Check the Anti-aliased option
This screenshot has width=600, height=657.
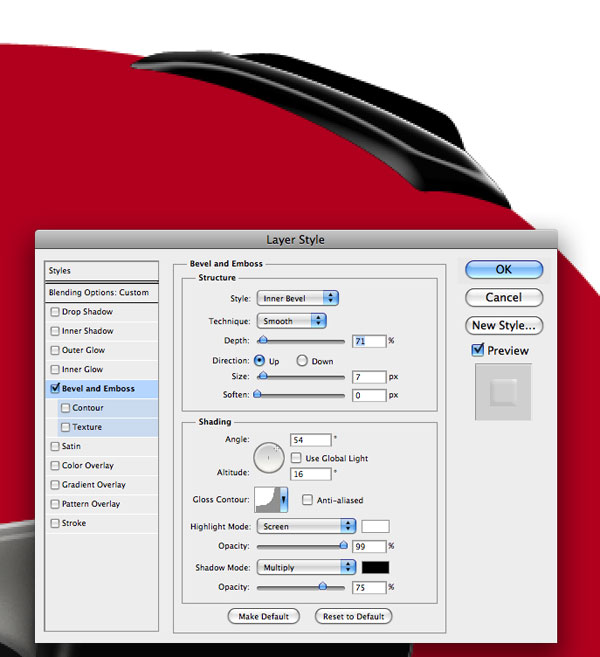307,499
